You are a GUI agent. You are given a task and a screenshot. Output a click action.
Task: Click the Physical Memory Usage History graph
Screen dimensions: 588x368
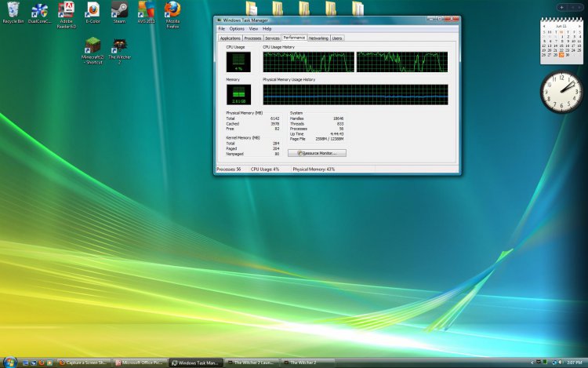point(355,94)
